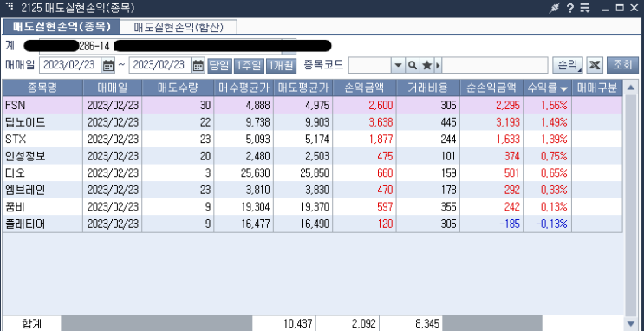
Task: Select the 매도실현손익(종목) tab
Action: pos(62,27)
